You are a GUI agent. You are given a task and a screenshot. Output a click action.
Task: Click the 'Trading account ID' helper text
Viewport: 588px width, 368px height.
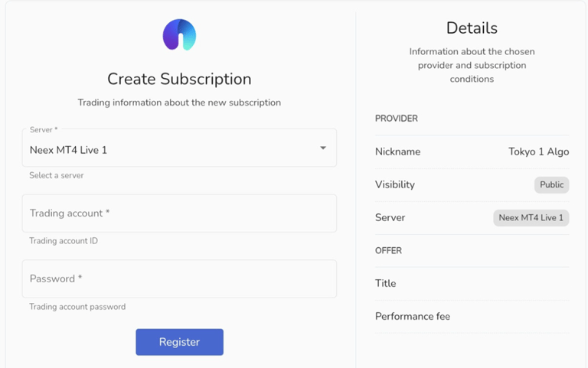(64, 241)
